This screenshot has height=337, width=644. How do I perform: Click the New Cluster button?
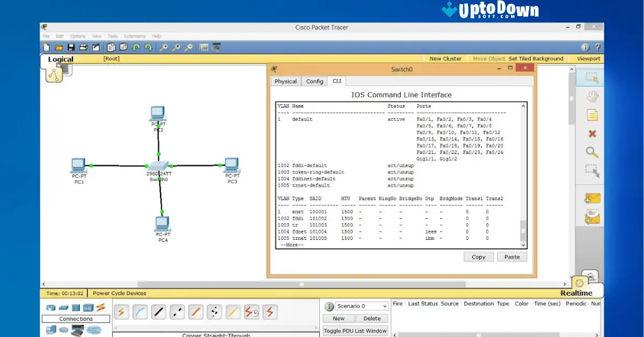[x=445, y=58]
